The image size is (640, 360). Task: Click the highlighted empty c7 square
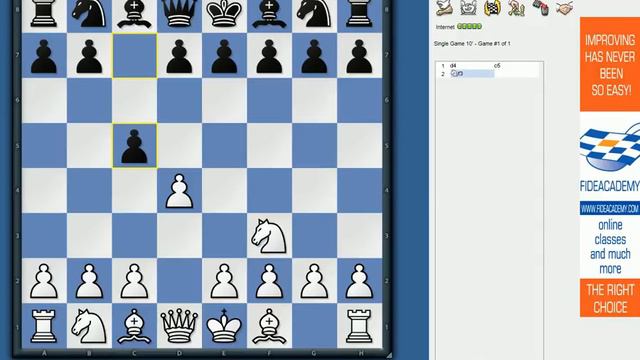[134, 56]
